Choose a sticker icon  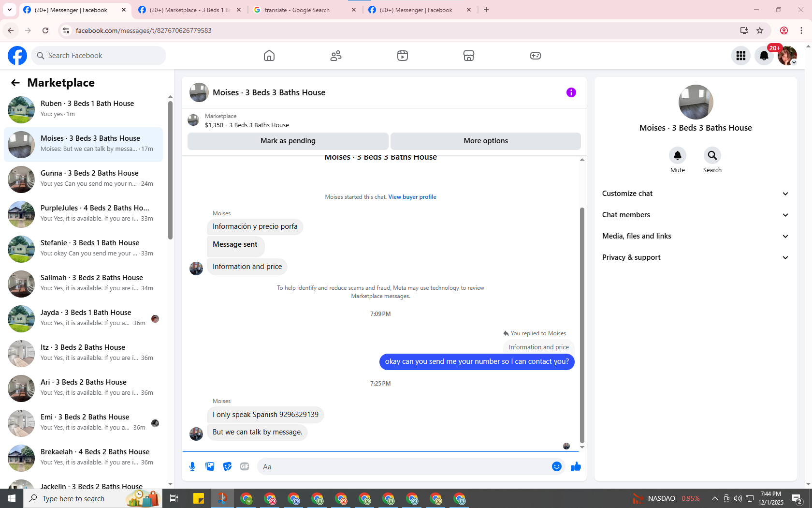click(227, 466)
